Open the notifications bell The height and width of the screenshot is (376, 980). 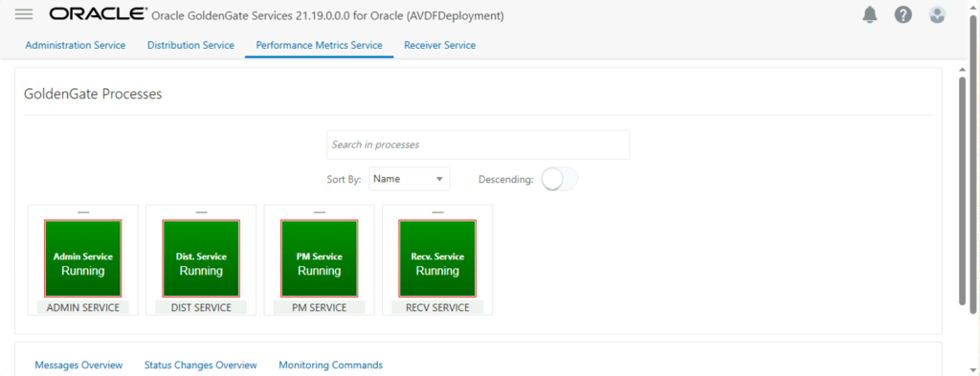coord(870,15)
